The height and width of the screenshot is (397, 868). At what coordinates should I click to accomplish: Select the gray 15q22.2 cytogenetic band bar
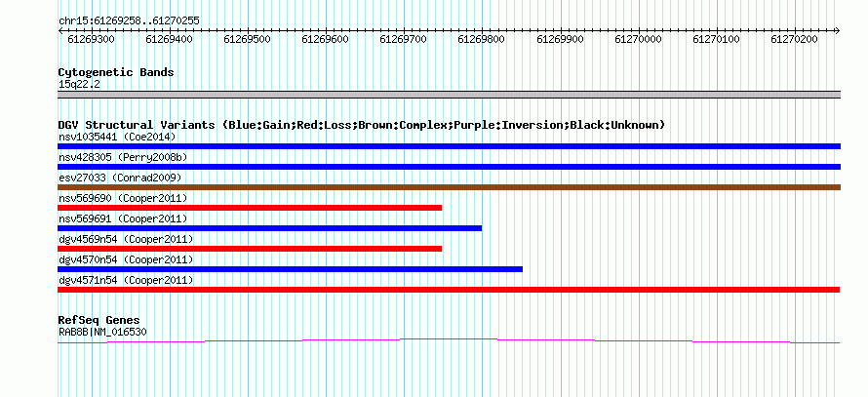449,95
